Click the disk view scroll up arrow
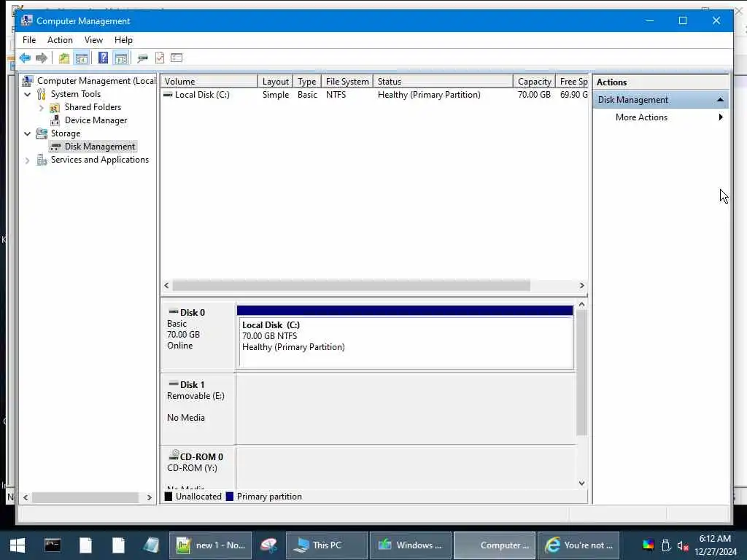747x560 pixels. pyautogui.click(x=581, y=304)
